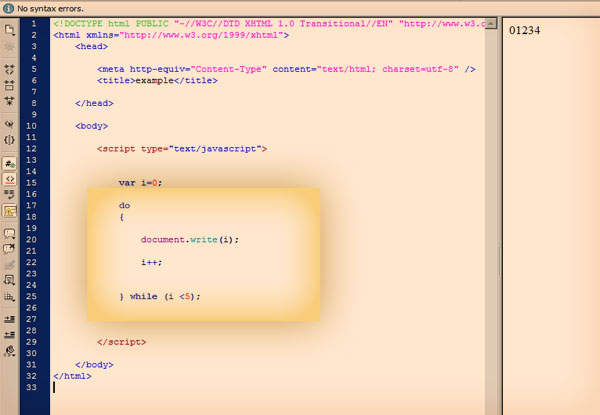
Task: Click line number 33 in the gutter
Action: 31,387
